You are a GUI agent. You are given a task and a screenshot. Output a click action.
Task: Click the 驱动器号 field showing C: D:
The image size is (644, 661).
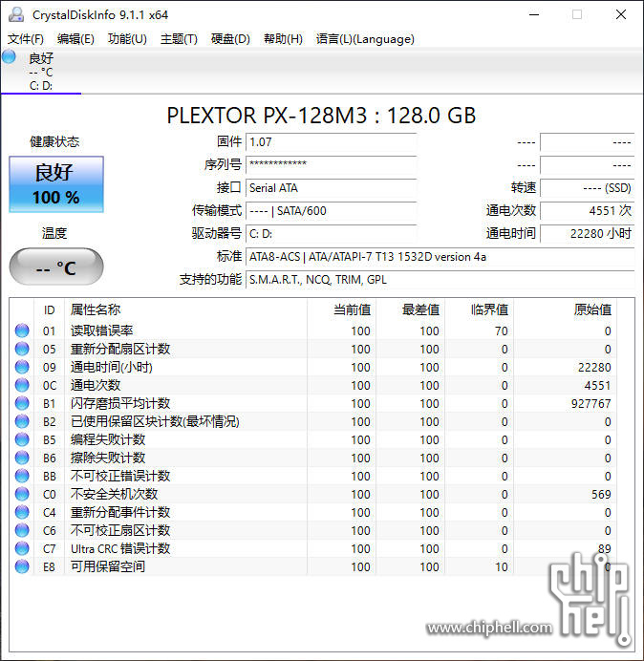pyautogui.click(x=331, y=233)
